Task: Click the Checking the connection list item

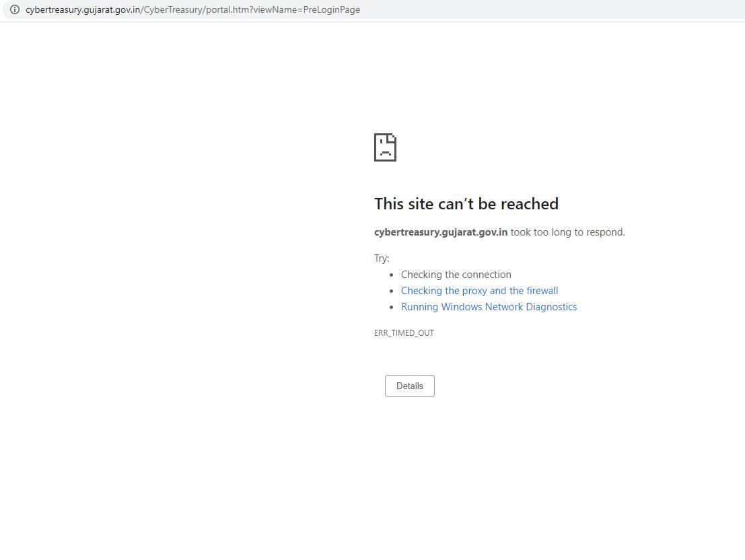Action: point(456,274)
